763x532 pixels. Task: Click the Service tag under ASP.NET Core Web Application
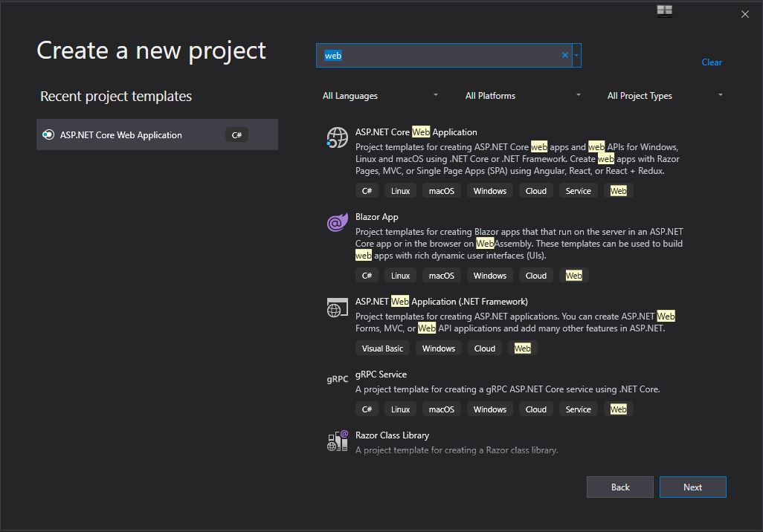(x=578, y=191)
